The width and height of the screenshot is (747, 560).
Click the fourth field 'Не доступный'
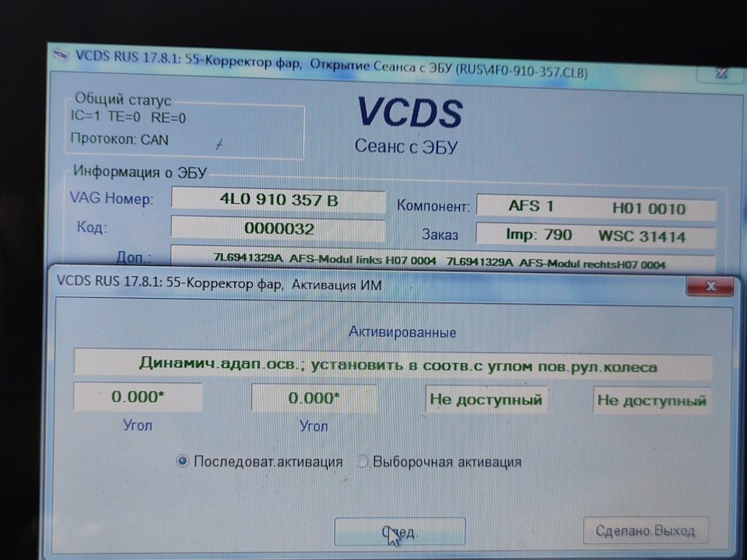(652, 400)
